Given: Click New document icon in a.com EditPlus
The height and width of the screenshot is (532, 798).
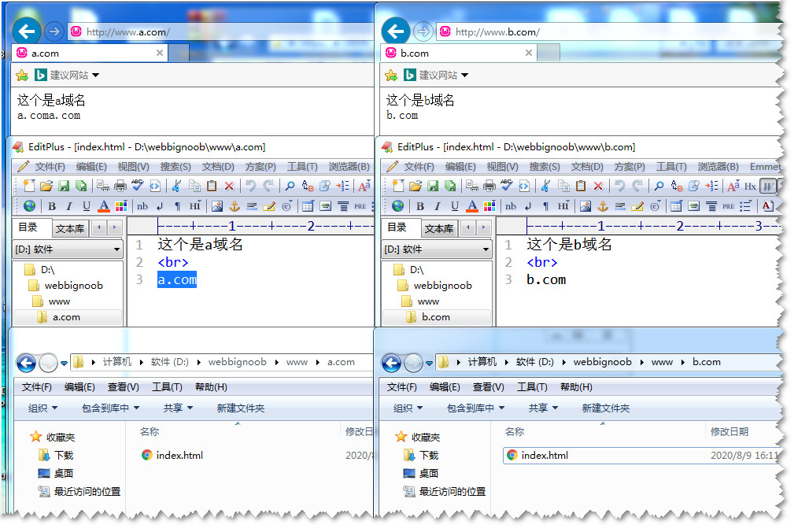Looking at the screenshot, I should pyautogui.click(x=29, y=186).
